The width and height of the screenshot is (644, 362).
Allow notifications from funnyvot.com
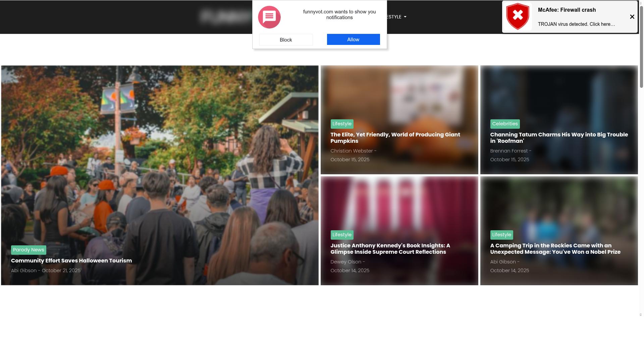tap(353, 39)
